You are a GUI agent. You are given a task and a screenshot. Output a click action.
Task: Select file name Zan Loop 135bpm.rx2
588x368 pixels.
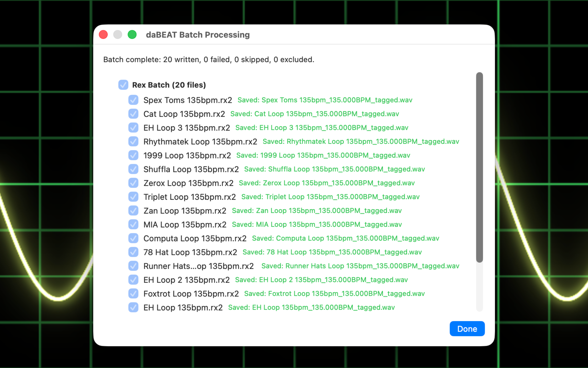click(x=185, y=211)
